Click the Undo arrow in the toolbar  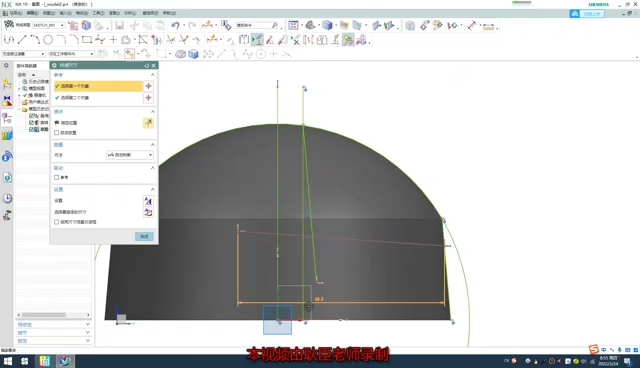(x=175, y=25)
